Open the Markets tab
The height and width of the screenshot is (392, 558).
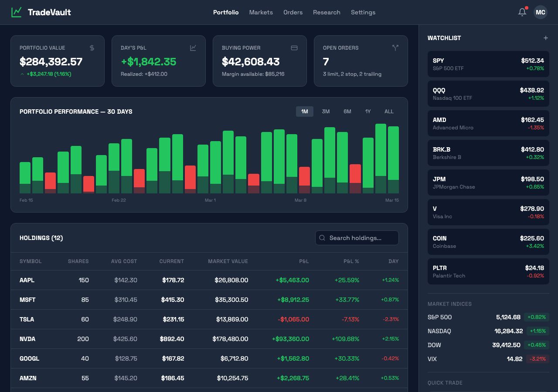coord(261,12)
